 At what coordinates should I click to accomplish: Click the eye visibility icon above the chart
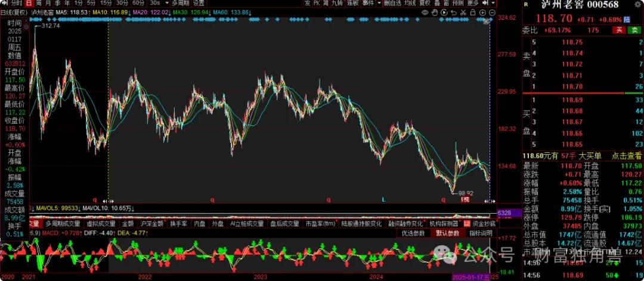coord(425,11)
